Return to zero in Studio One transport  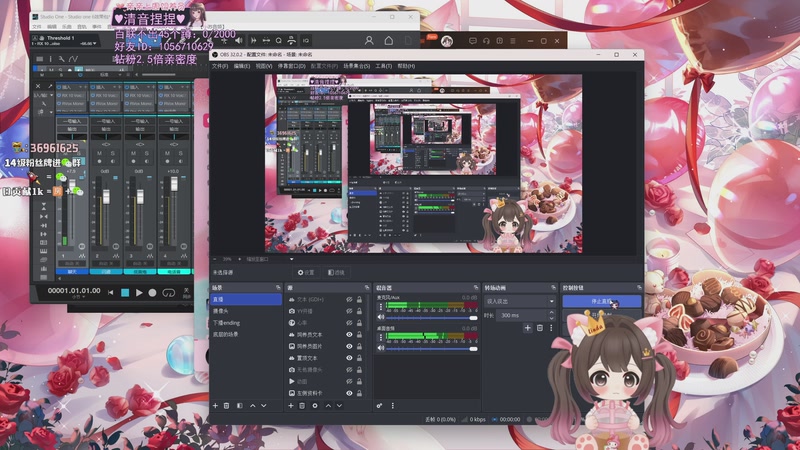pyautogui.click(x=111, y=293)
